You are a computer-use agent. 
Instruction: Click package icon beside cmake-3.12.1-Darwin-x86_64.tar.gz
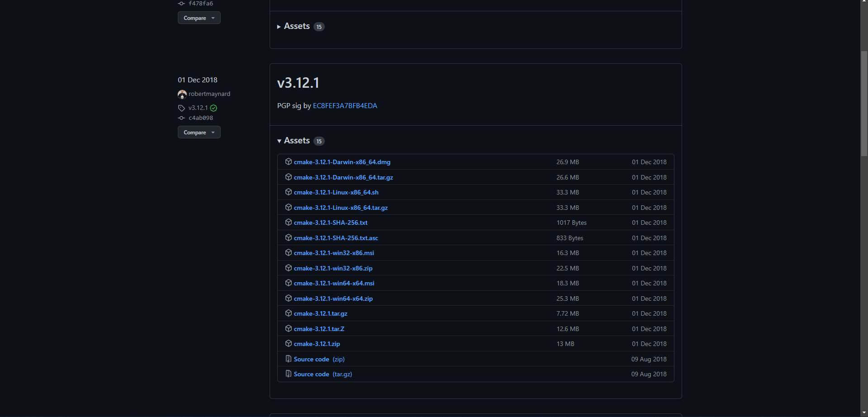pos(288,177)
